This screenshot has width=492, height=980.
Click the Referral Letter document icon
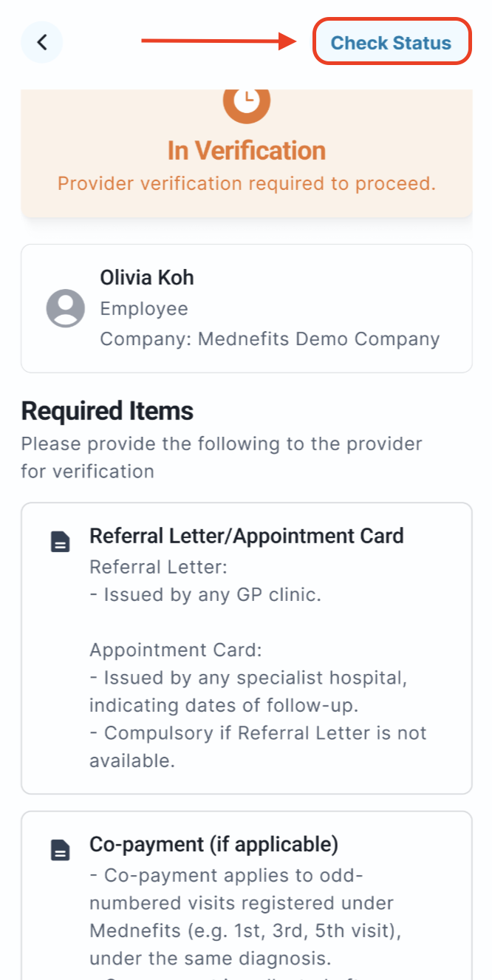pyautogui.click(x=61, y=542)
